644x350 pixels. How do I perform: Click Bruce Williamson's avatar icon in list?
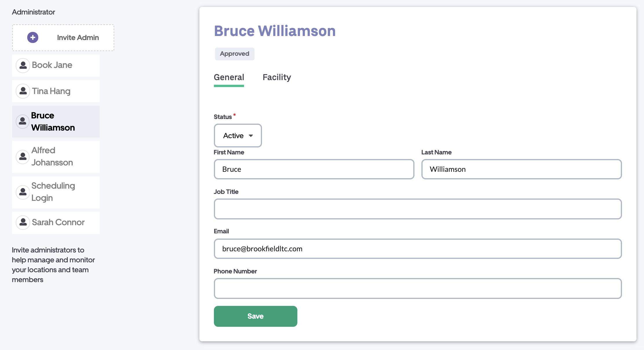pyautogui.click(x=23, y=121)
